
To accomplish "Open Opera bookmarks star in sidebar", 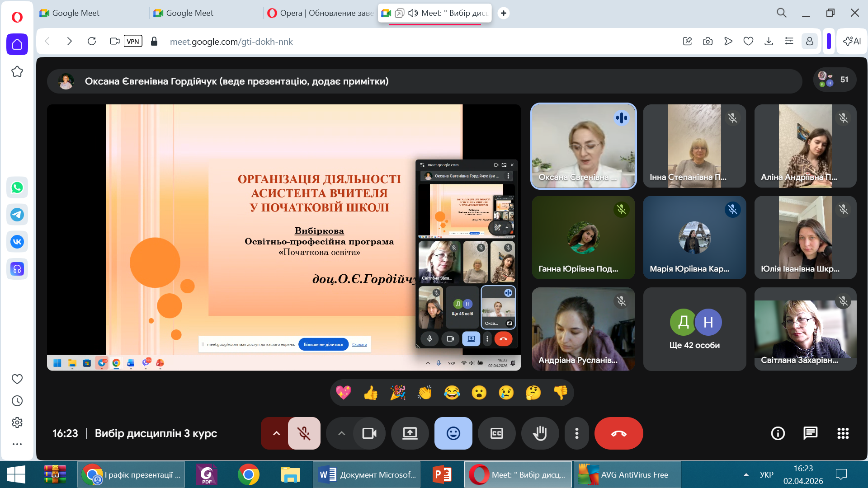I will [x=17, y=71].
